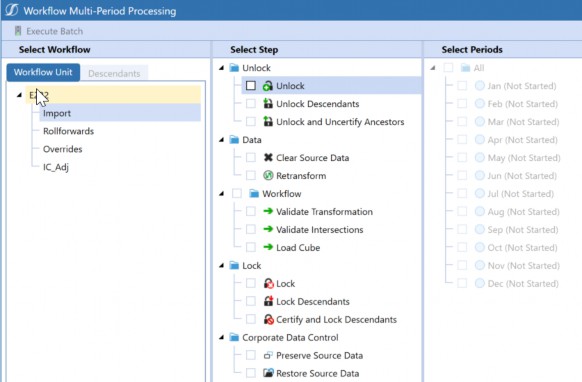Click the Execute Batch icon

point(17,31)
